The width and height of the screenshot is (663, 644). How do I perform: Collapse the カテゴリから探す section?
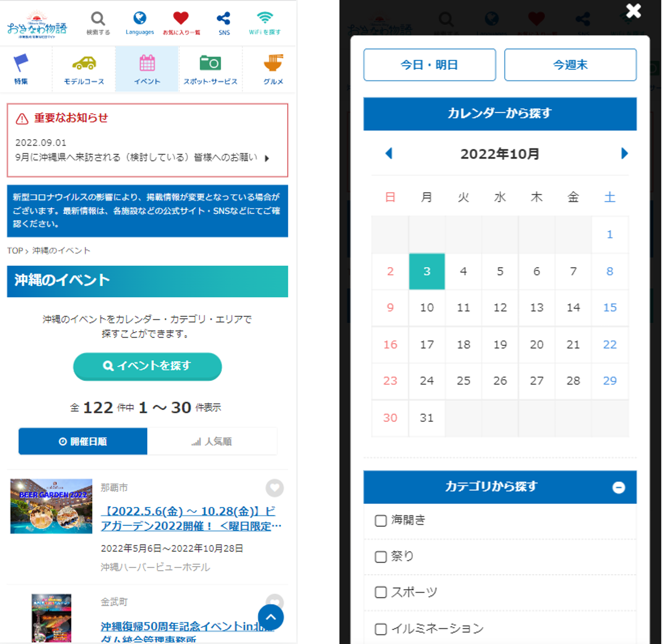pyautogui.click(x=619, y=487)
